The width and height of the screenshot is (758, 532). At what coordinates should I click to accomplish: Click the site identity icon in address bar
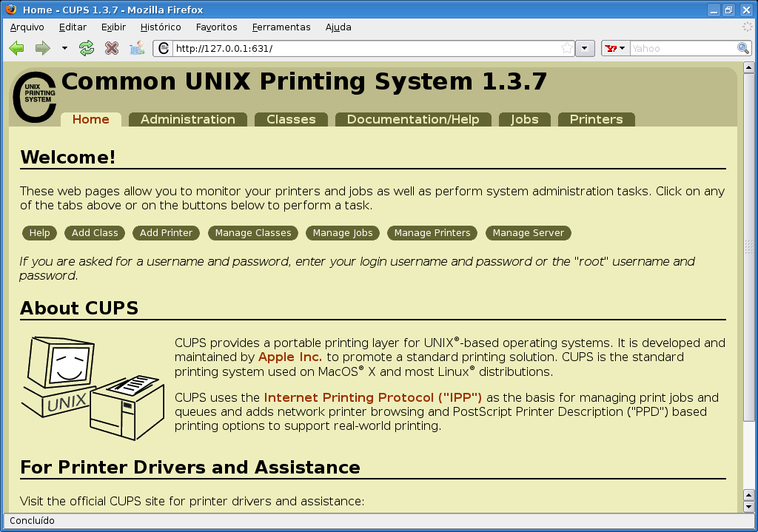pos(164,48)
